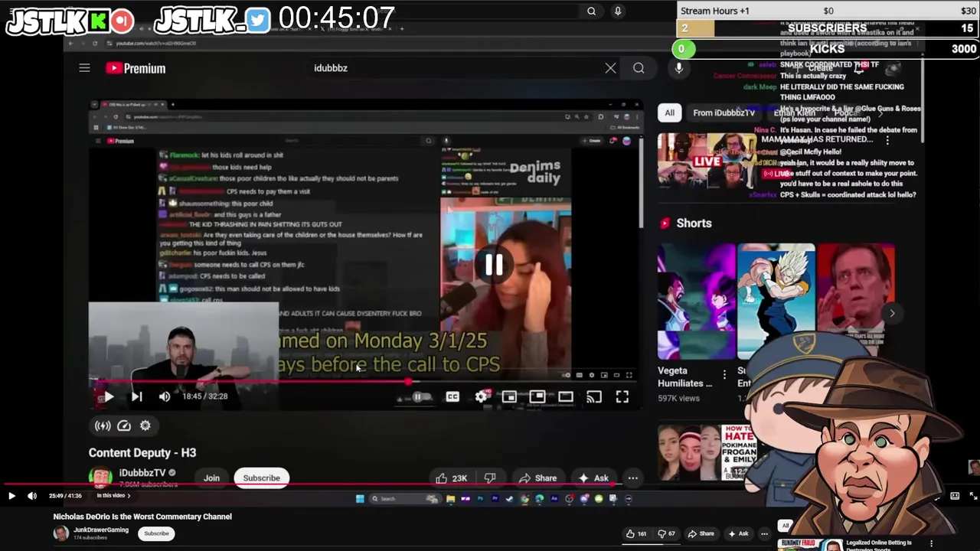Open the HD settings gear in Content Deputy player
Image resolution: width=980 pixels, height=551 pixels.
[482, 396]
